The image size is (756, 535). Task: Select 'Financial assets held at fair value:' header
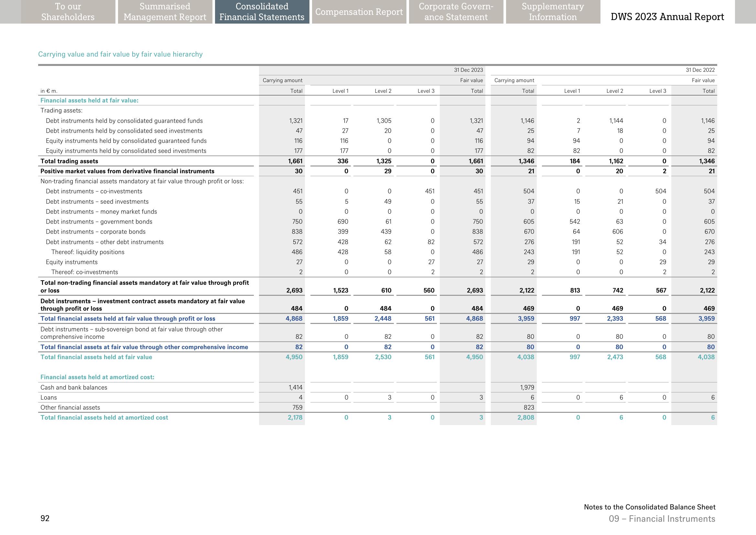[89, 101]
